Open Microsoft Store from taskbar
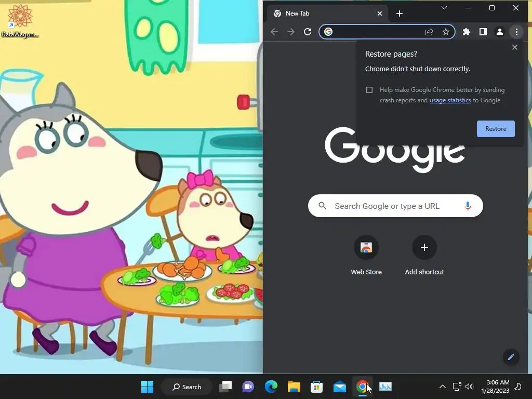The height and width of the screenshot is (399, 532). pyautogui.click(x=316, y=387)
